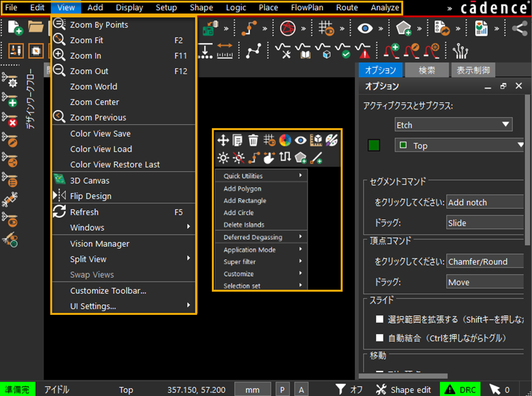The width and height of the screenshot is (532, 396).
Task: Select Vision Manager from View menu
Action: click(x=124, y=243)
